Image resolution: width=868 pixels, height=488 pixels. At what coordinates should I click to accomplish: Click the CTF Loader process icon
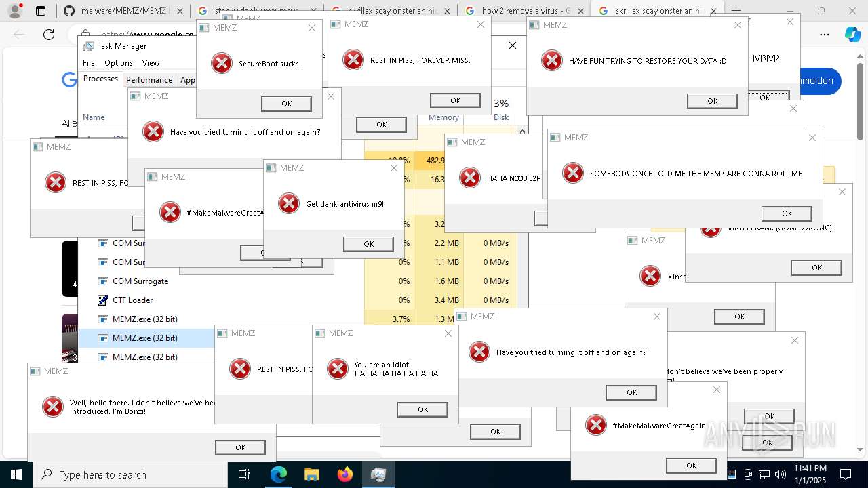coord(103,300)
